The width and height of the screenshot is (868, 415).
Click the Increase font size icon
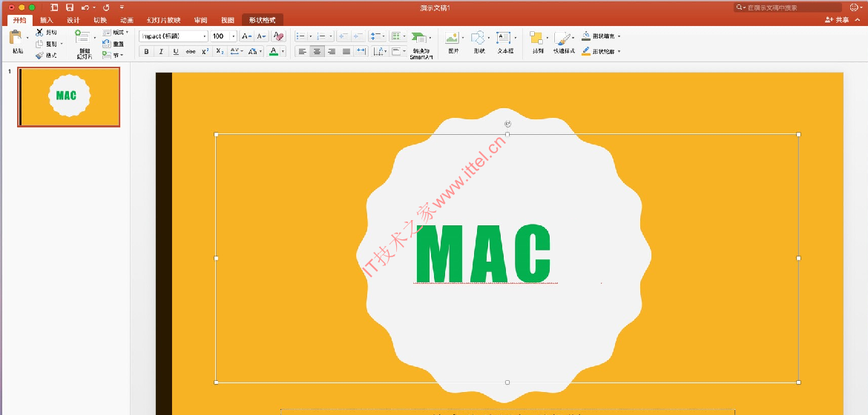(x=246, y=36)
